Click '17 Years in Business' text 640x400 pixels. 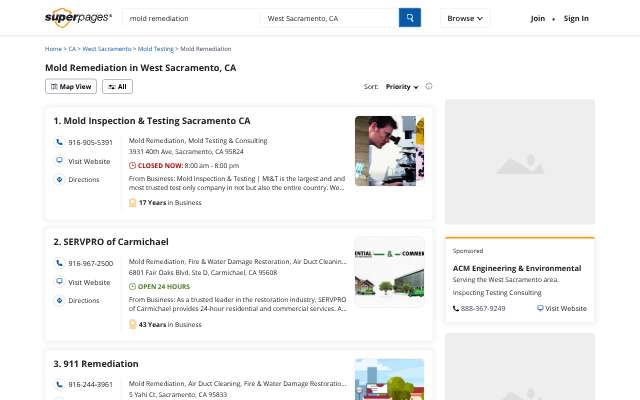tap(170, 202)
